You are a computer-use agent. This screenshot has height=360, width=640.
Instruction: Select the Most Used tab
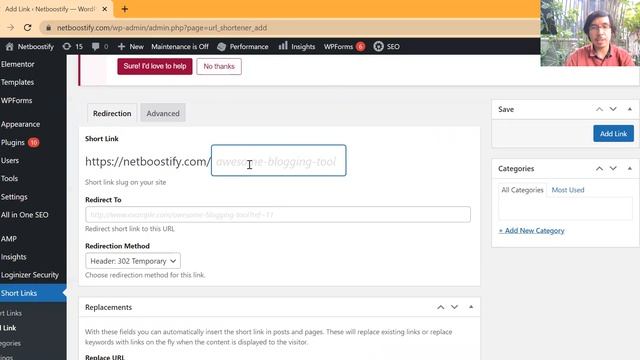coord(568,190)
